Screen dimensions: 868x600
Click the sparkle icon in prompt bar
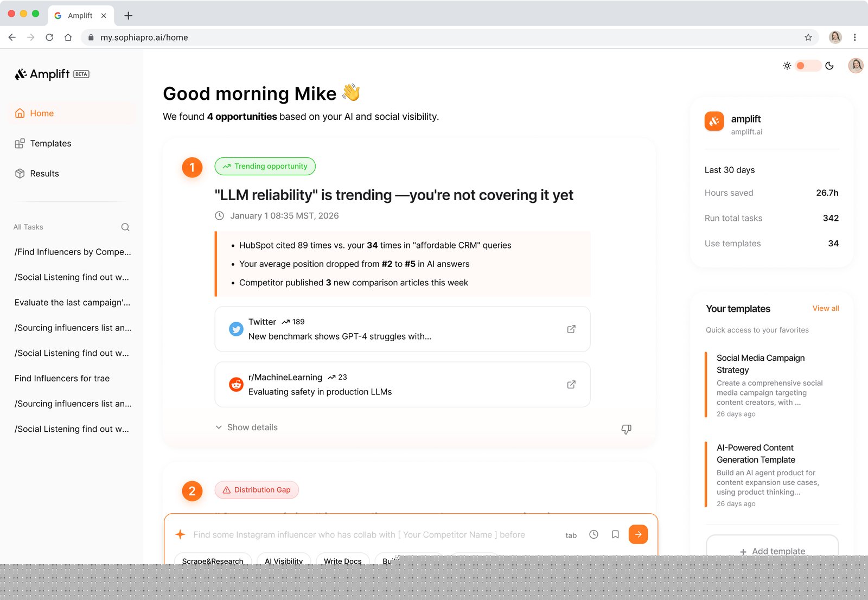(x=180, y=534)
